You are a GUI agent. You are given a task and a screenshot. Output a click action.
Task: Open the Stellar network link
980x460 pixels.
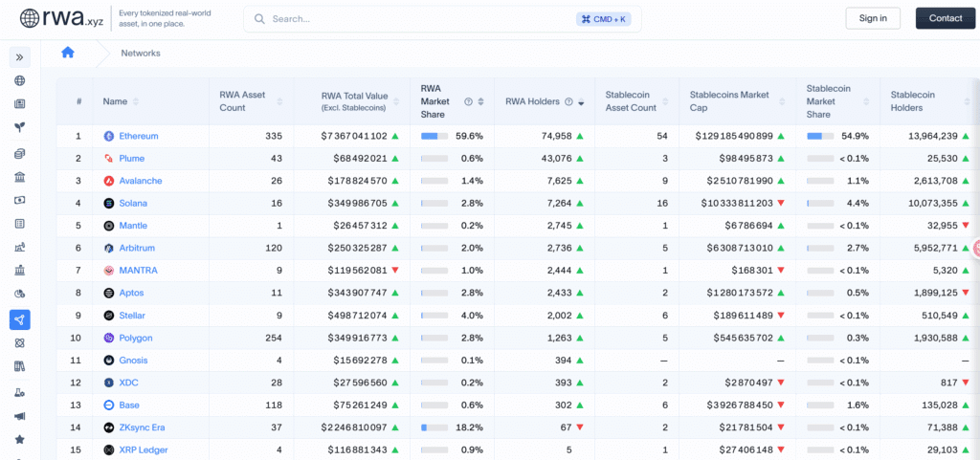pyautogui.click(x=132, y=316)
